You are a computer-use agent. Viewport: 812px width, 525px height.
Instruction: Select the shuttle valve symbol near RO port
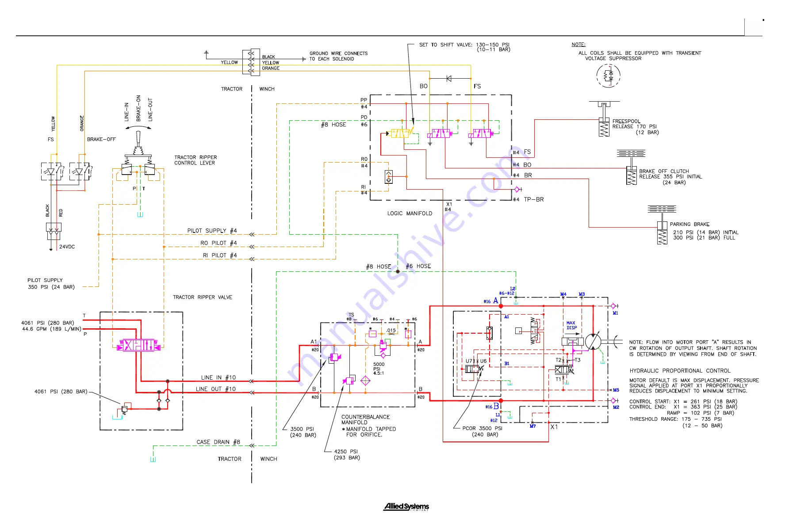pos(389,177)
